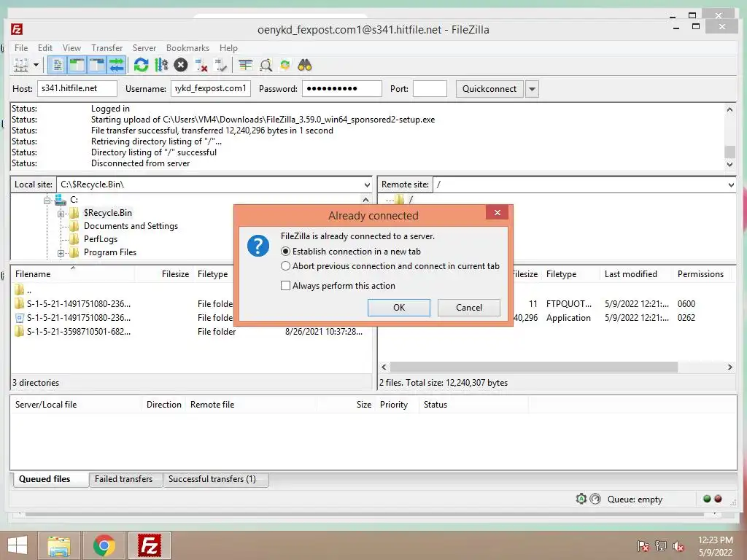Click the blue question mark dialog icon
This screenshot has width=747, height=560.
[258, 246]
